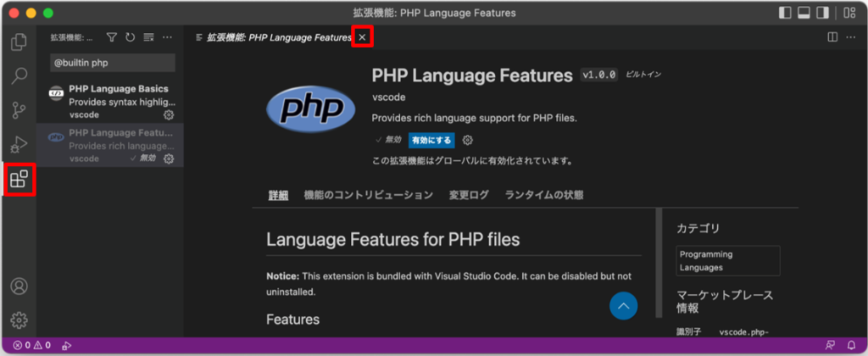The width and height of the screenshot is (868, 356).
Task: Switch to the 詳細 tab
Action: pyautogui.click(x=278, y=195)
